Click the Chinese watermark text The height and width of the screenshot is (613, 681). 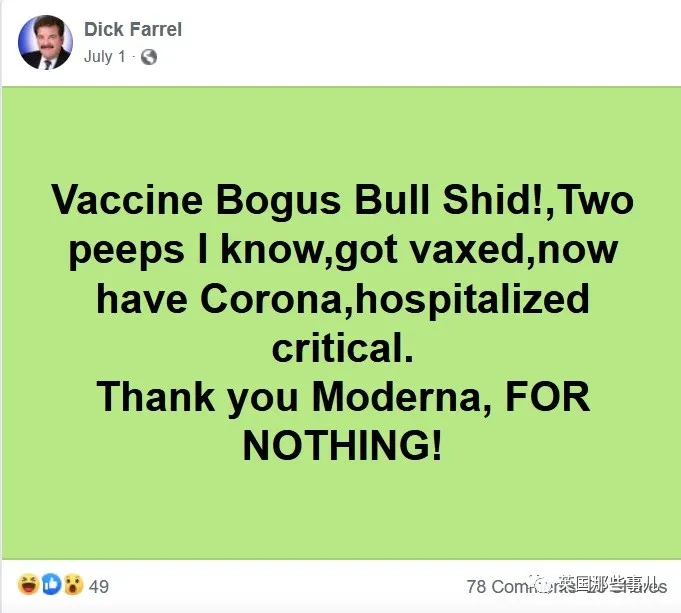[x=610, y=586]
